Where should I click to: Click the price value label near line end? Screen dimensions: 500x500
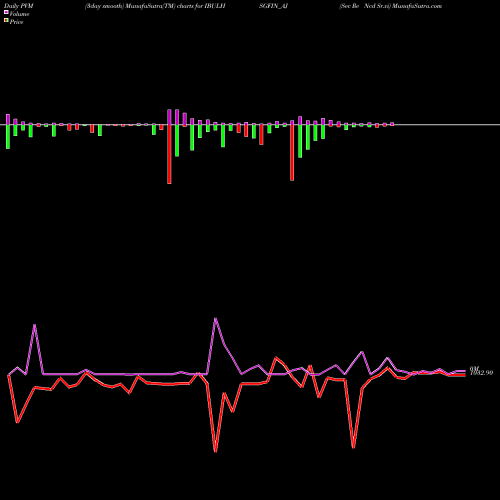[x=481, y=373]
